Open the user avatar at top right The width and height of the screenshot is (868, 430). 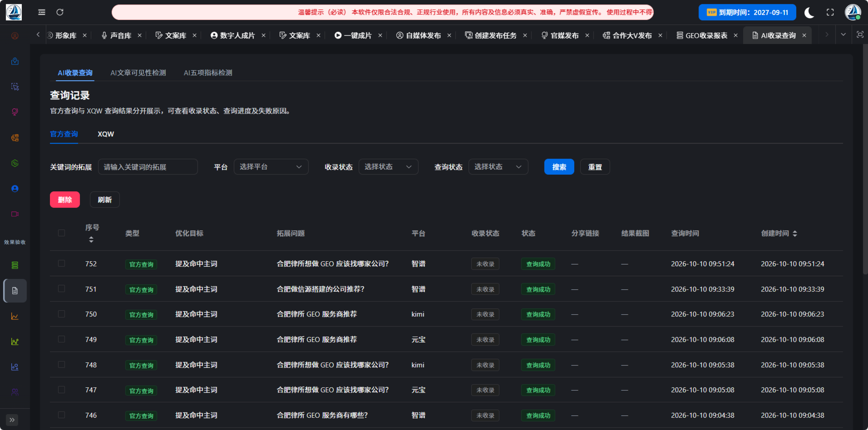click(x=853, y=12)
